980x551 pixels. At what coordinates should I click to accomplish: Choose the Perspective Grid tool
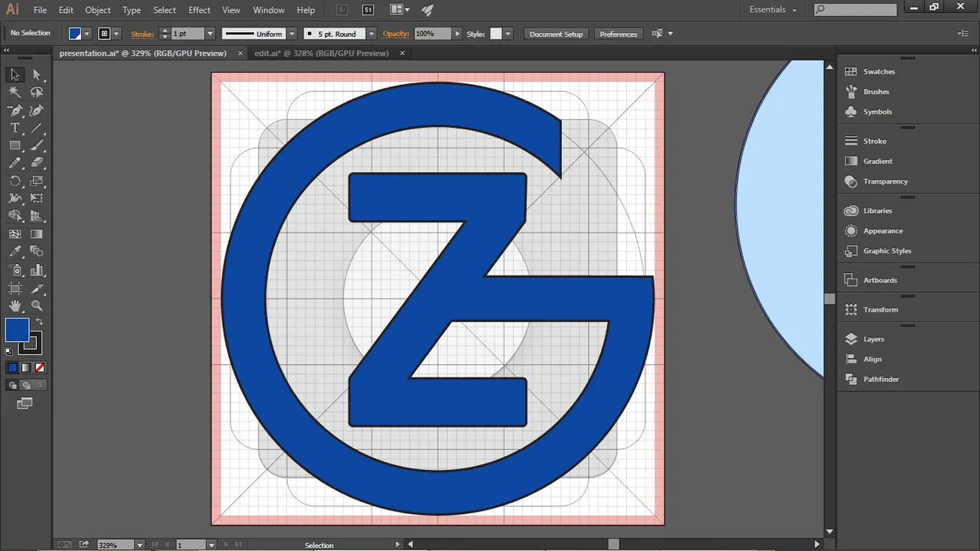click(x=37, y=217)
